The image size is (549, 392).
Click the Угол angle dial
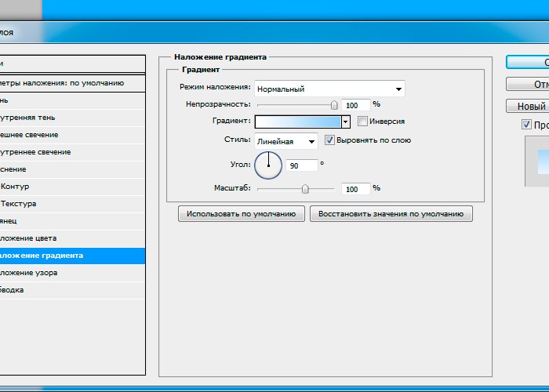[x=268, y=165]
